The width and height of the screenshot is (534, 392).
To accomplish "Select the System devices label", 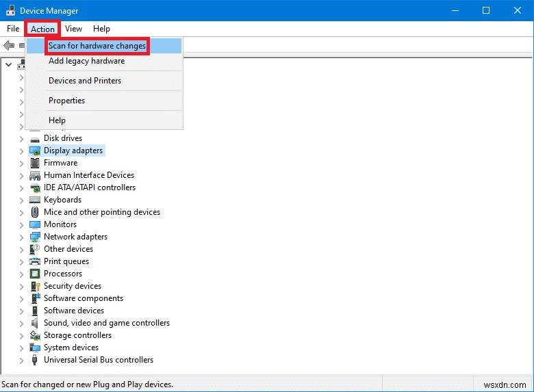I will [71, 348].
